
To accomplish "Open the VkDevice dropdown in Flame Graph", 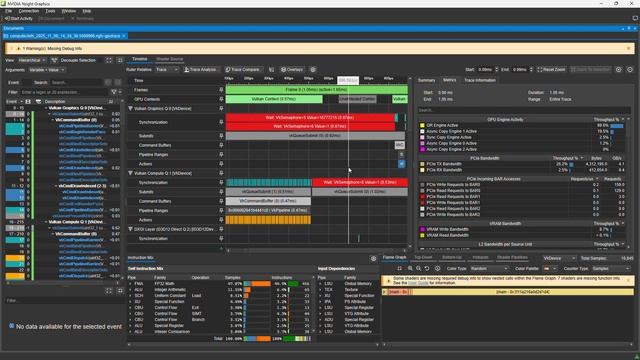I will [x=559, y=258].
